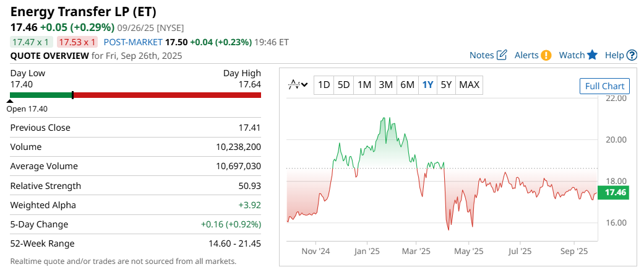This screenshot has width=644, height=272.
Task: Click the Watch star icon
Action: pos(593,55)
